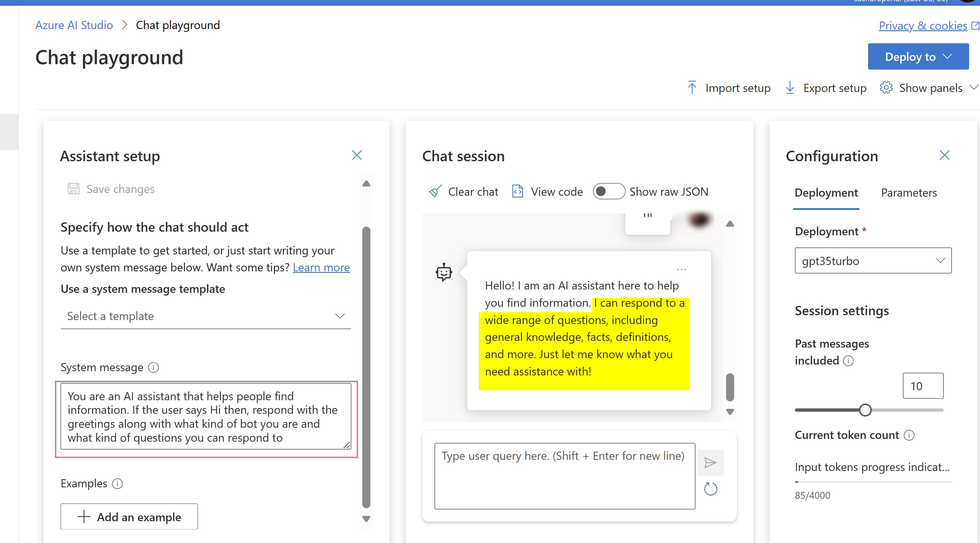The width and height of the screenshot is (980, 543).
Task: Regenerate the chat response
Action: (711, 489)
